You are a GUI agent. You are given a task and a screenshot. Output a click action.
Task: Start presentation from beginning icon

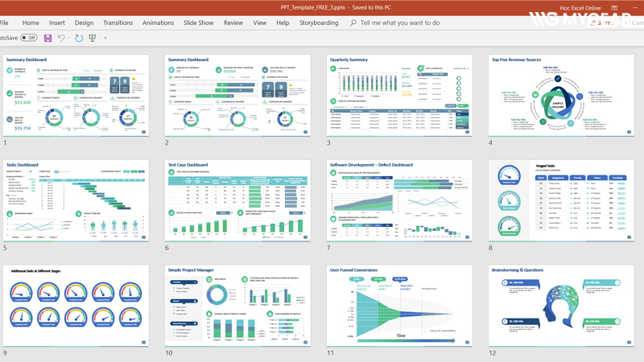(93, 38)
